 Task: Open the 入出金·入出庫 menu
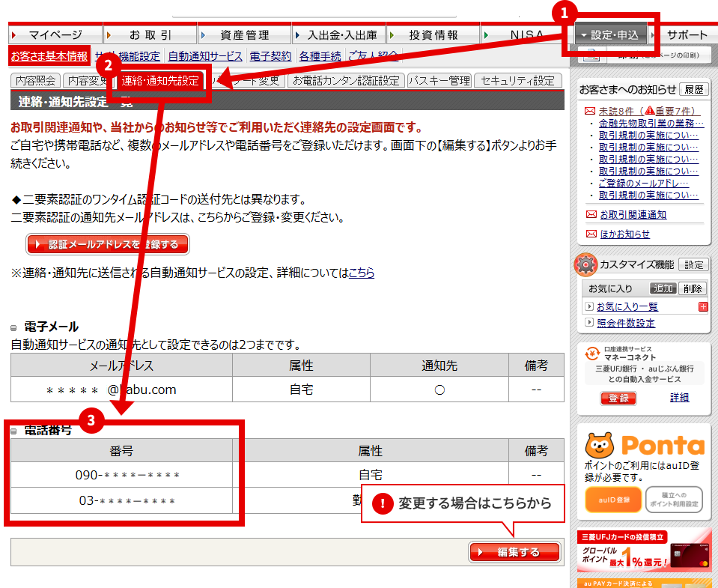339,34
